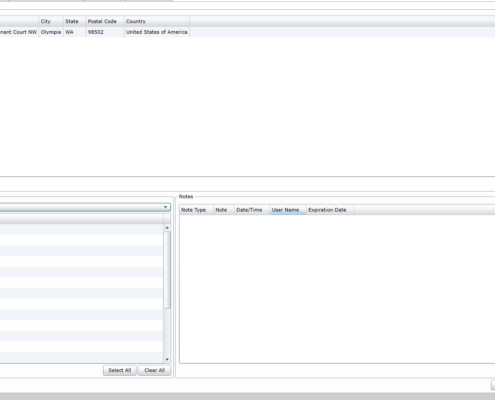Click the WA state cell
The image size is (495, 400).
[75, 32]
